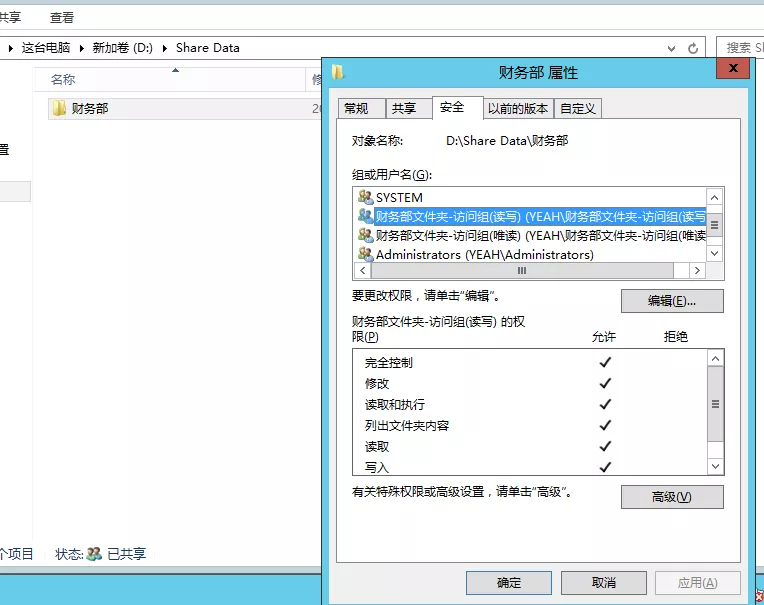Select the 自定义 tab
This screenshot has width=764, height=605.
pyautogui.click(x=578, y=109)
